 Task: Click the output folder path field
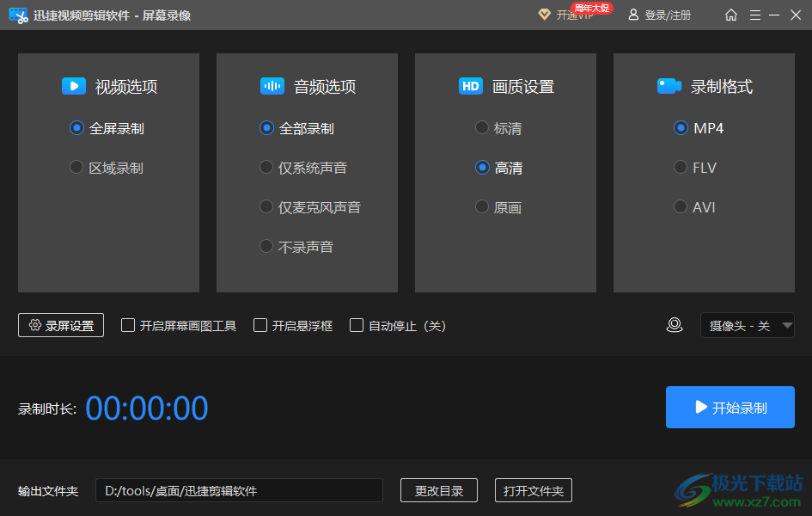point(239,490)
